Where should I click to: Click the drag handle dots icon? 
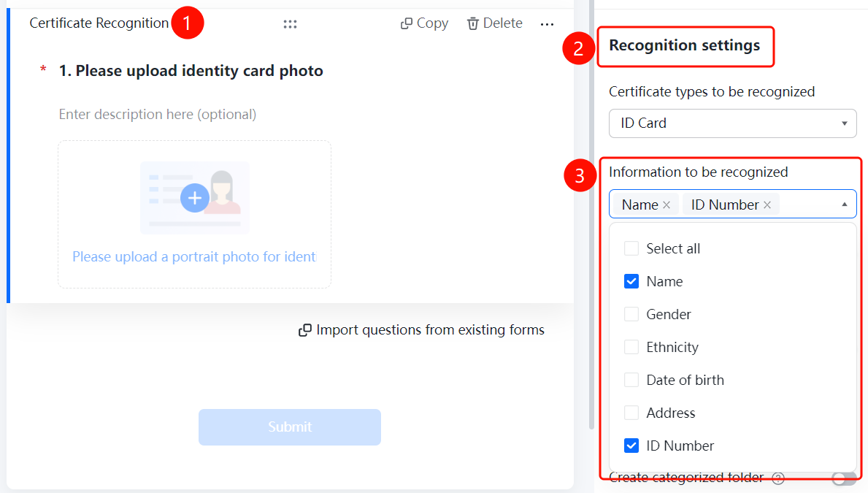pos(290,24)
